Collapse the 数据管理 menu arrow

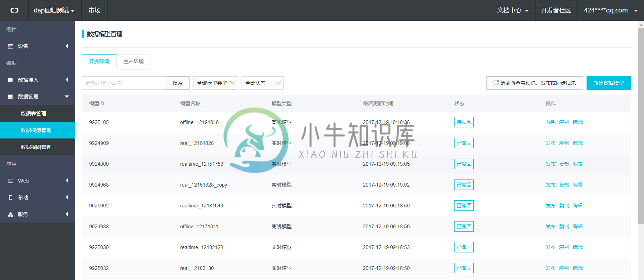(x=67, y=96)
